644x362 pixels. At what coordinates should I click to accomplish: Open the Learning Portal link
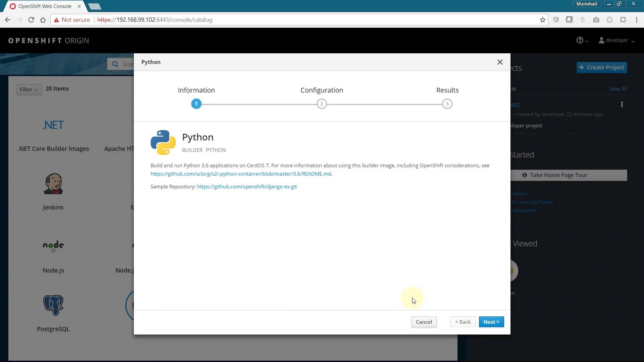(x=532, y=202)
